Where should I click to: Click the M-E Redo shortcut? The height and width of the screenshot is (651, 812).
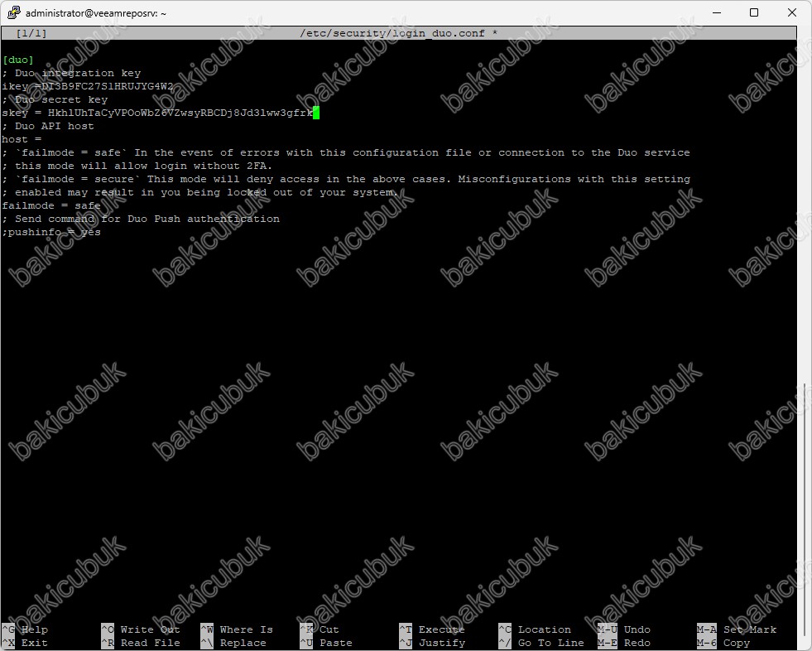coord(624,643)
